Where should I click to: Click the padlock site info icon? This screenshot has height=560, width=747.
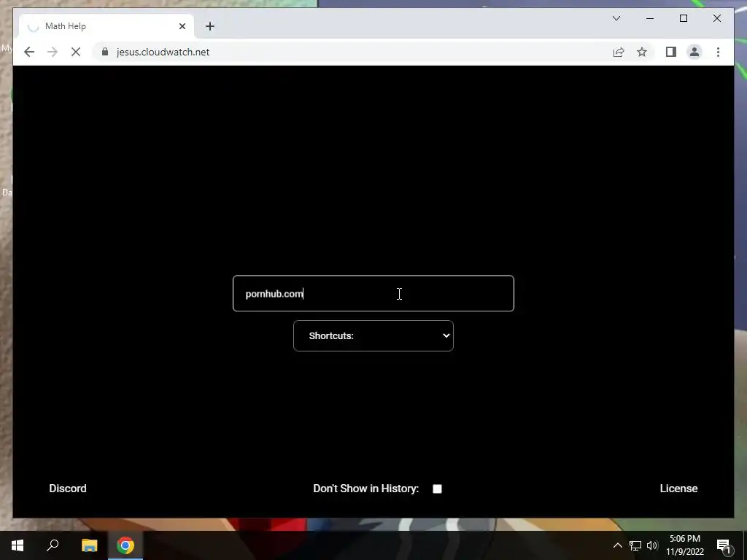pos(105,52)
